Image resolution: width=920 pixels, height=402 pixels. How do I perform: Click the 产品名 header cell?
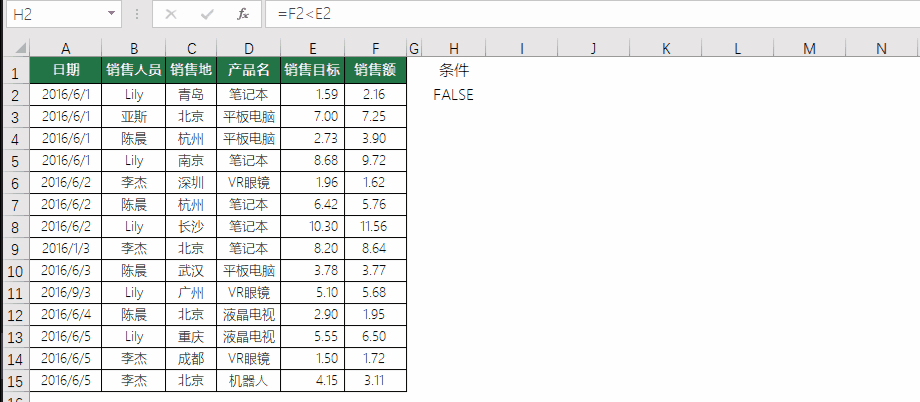(x=249, y=70)
